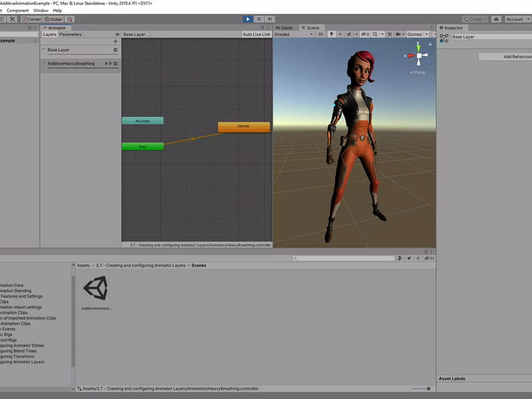
Task: Select the Base Layer row in layers list
Action: click(80, 51)
